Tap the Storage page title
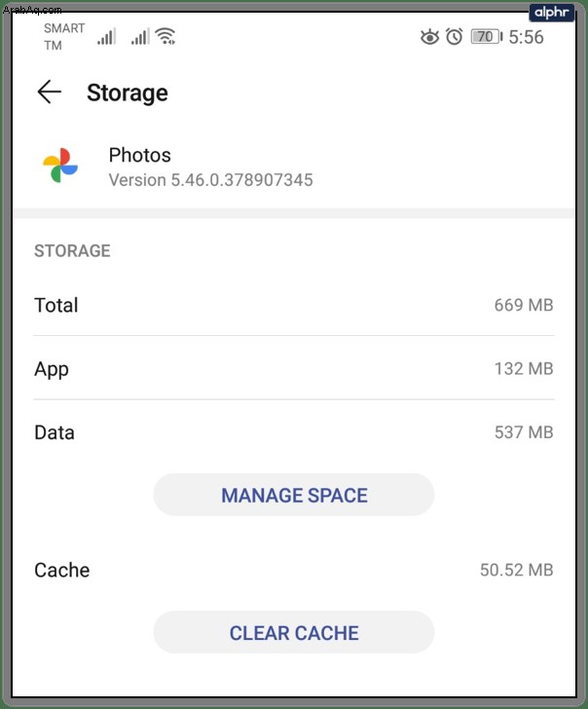 click(128, 93)
